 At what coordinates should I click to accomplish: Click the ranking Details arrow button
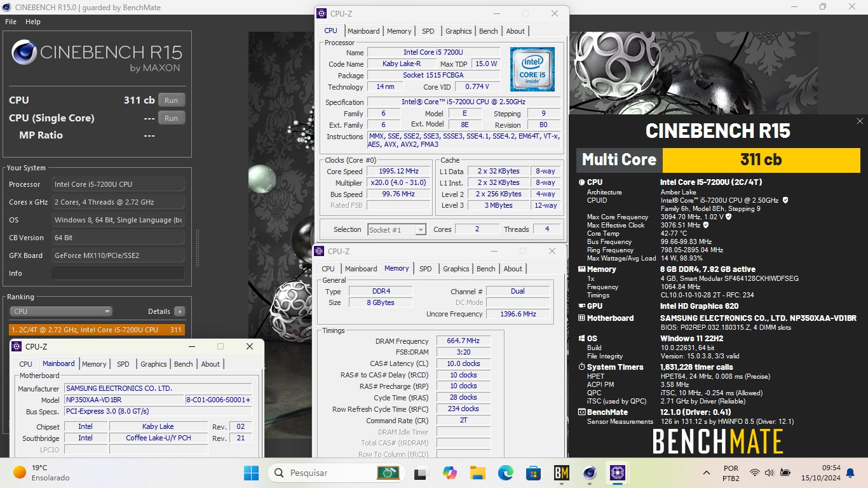(x=180, y=311)
